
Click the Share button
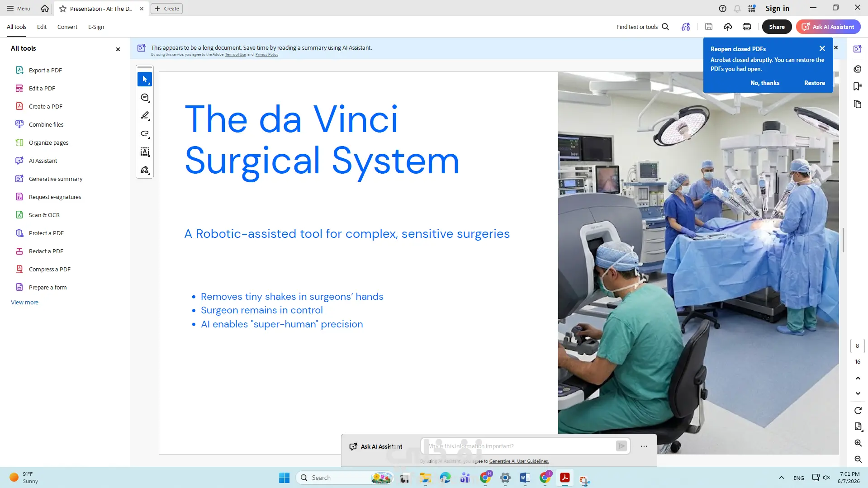[x=777, y=27]
